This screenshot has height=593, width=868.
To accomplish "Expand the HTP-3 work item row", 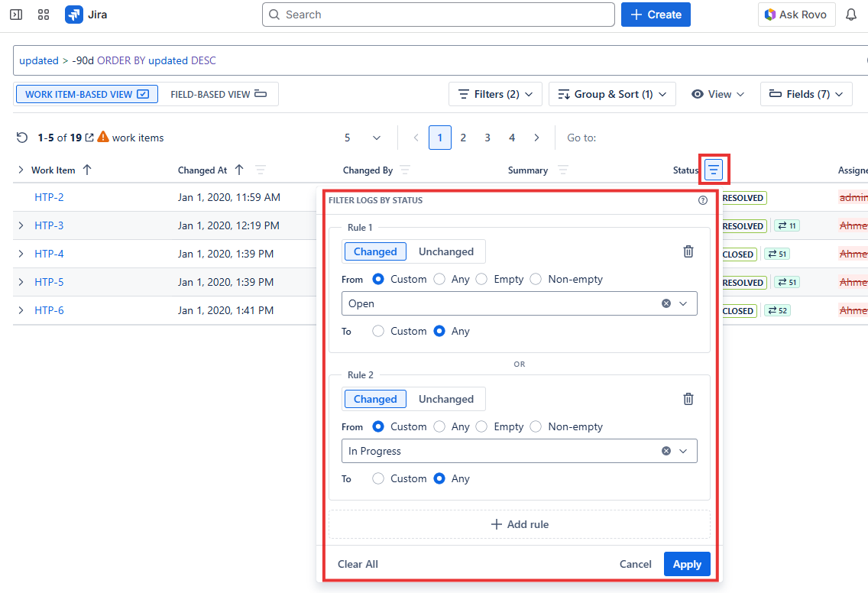I will point(21,225).
